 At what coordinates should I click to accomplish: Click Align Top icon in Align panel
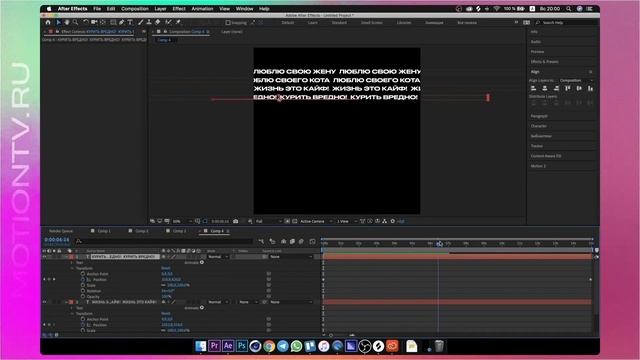point(568,88)
